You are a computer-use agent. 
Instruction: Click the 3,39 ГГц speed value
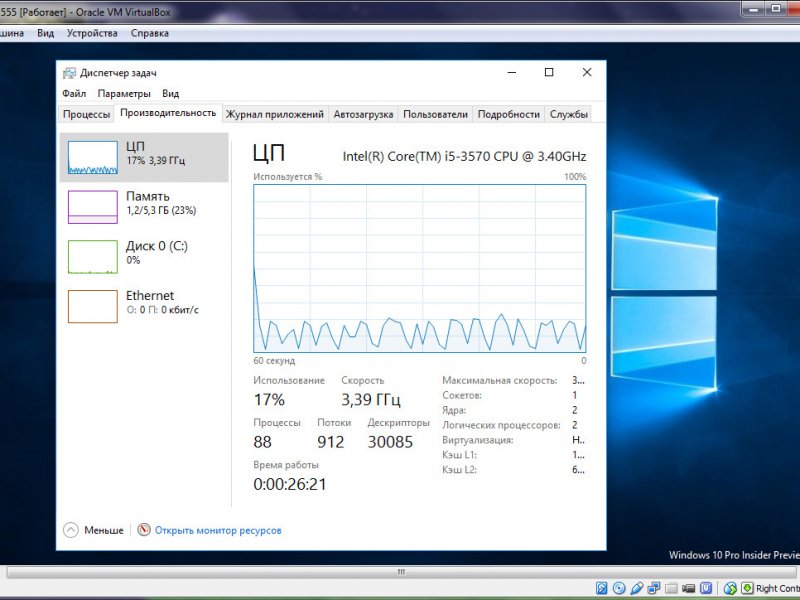click(371, 399)
